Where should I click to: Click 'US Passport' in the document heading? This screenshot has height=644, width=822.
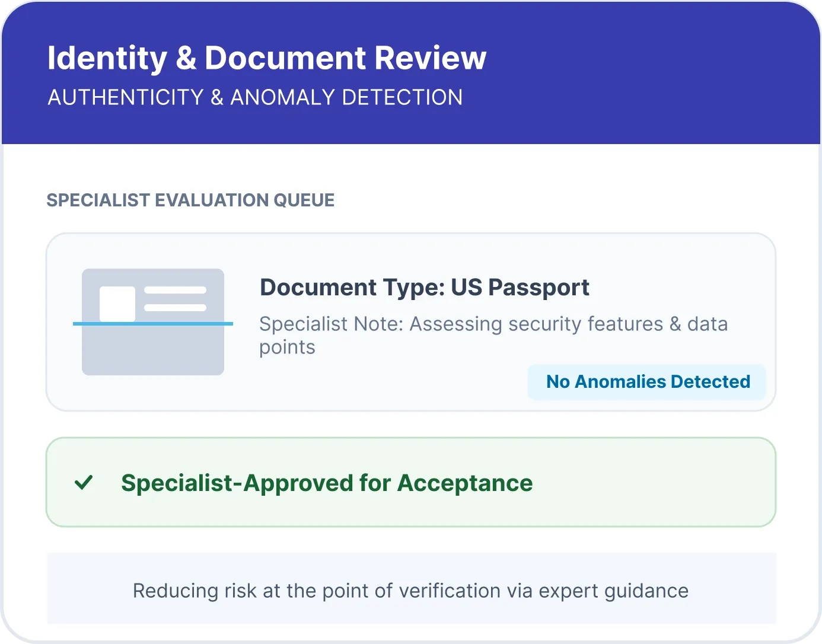point(520,288)
